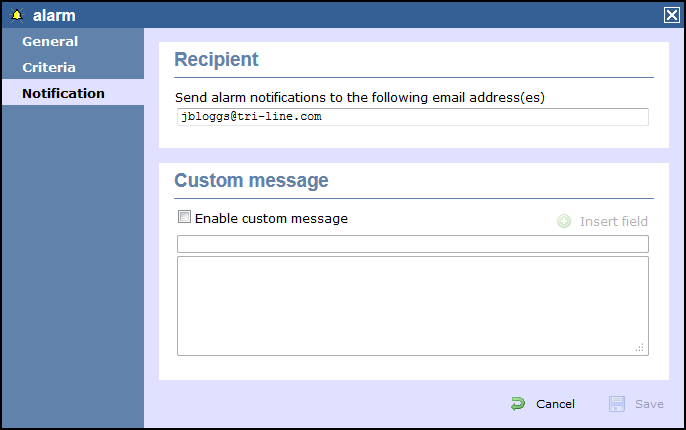Click the alarm bell icon in title bar

pyautogui.click(x=17, y=15)
